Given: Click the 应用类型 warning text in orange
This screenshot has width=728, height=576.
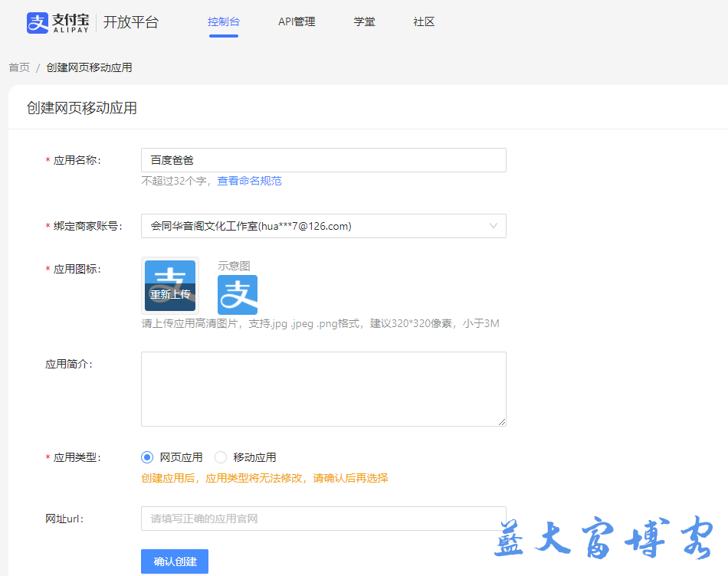Looking at the screenshot, I should click(x=264, y=478).
